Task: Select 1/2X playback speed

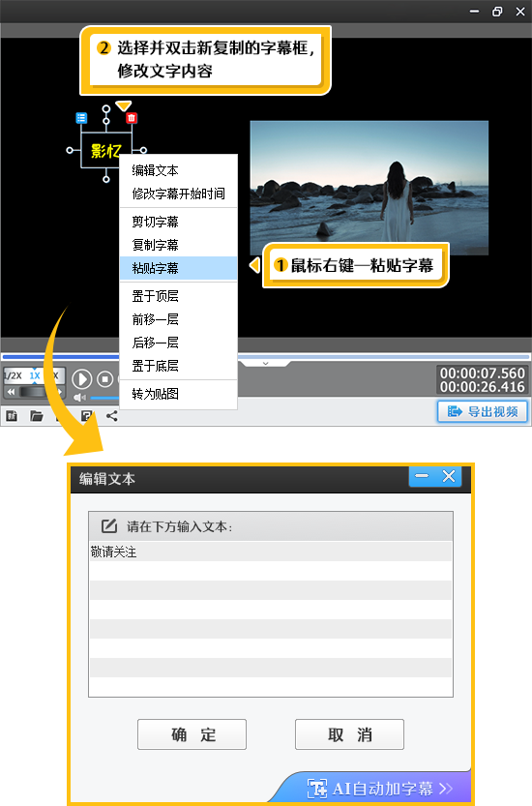Action: (x=14, y=375)
